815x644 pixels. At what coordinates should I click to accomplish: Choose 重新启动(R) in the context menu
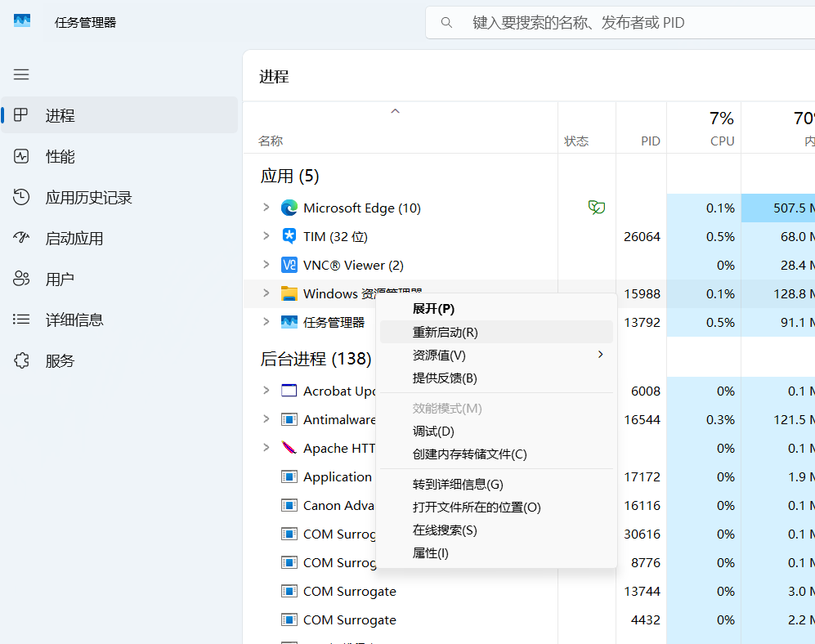496,332
